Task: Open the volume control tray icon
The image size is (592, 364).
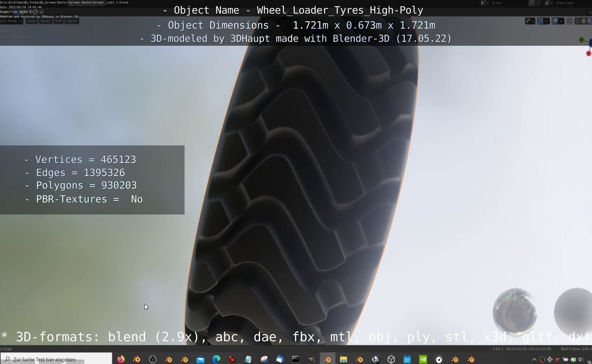Action: coord(581,359)
